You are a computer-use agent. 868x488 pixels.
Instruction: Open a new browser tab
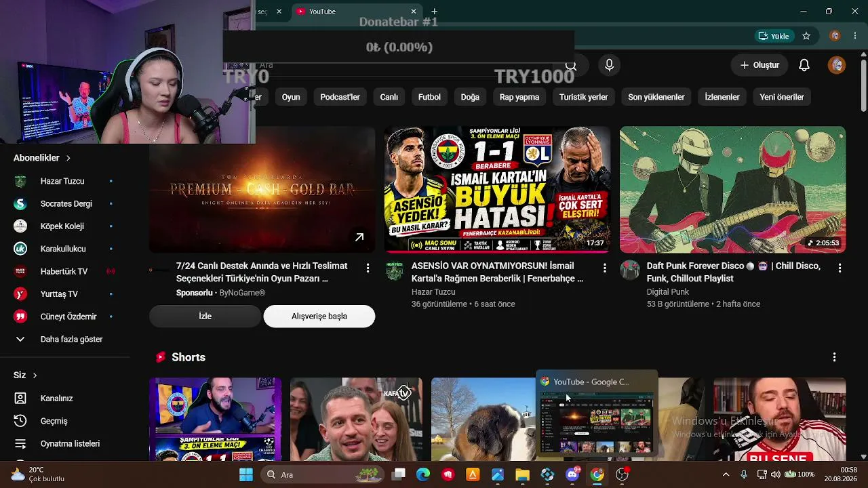click(x=435, y=12)
